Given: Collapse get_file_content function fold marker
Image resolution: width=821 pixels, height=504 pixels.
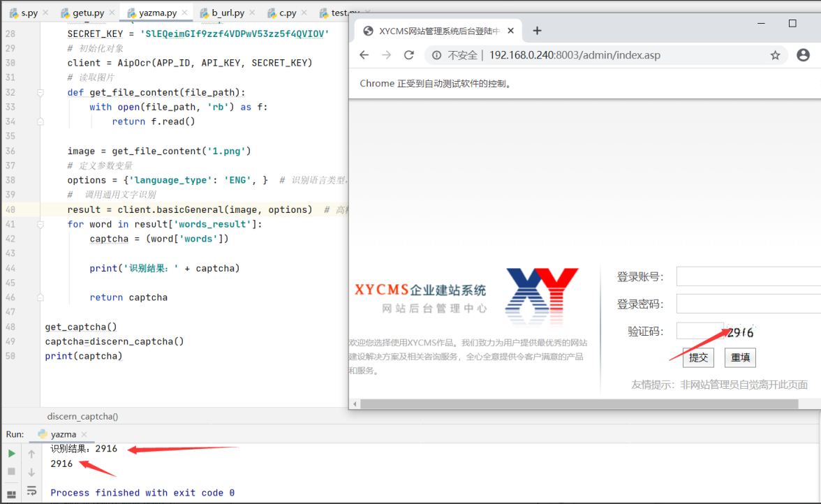Looking at the screenshot, I should point(40,93).
